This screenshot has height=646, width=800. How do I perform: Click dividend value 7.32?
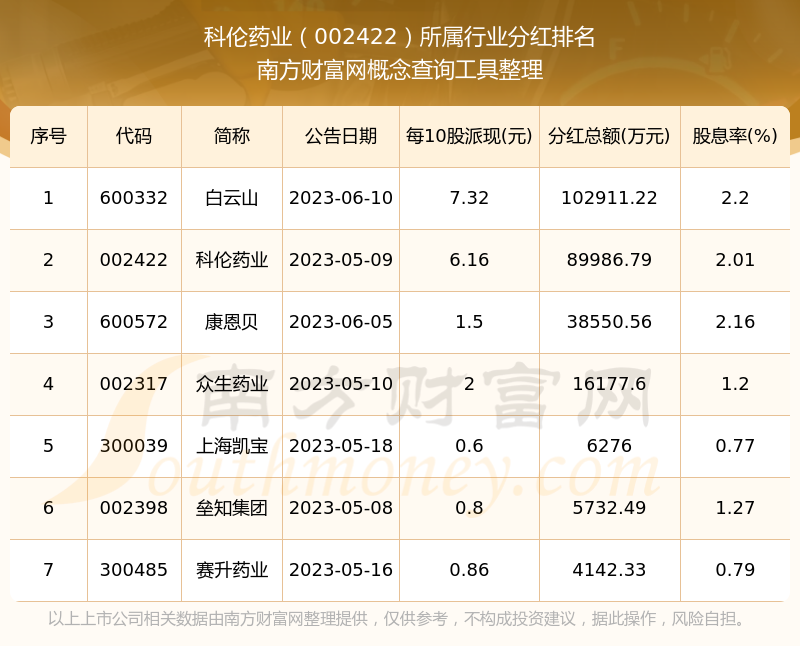[469, 198]
